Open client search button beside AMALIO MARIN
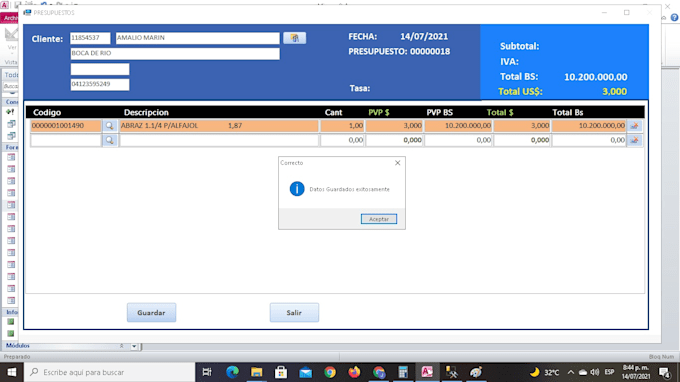Viewport: 680px width, 382px height. pos(294,38)
